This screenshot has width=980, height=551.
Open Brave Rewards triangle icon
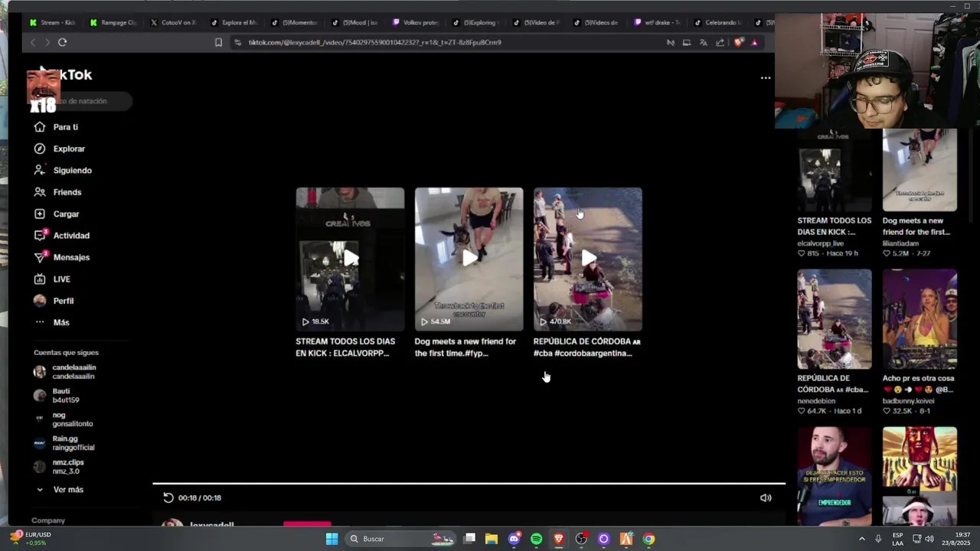point(754,43)
